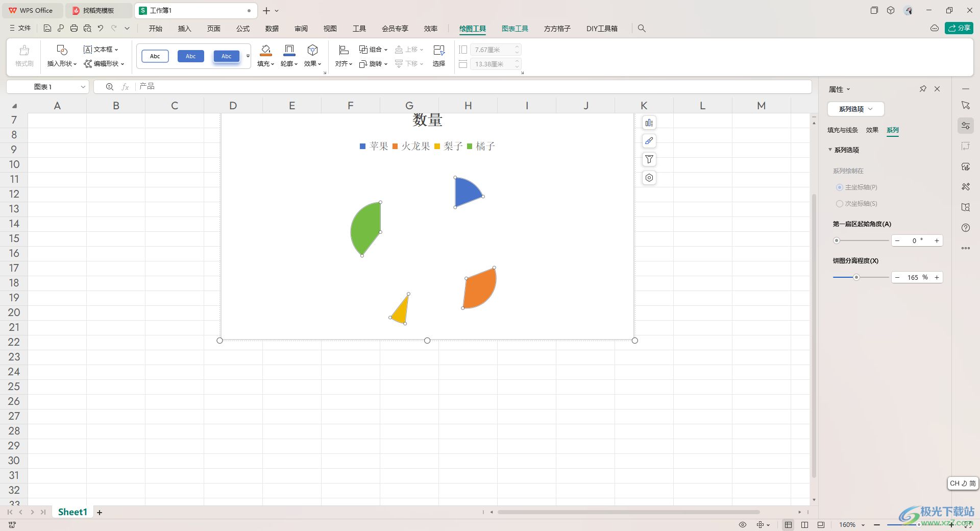The width and height of the screenshot is (980, 531).
Task: Click the shape height input field
Action: (x=492, y=50)
